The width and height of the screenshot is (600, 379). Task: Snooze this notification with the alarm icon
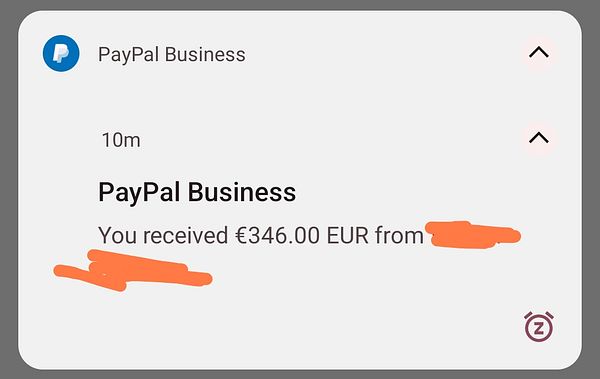point(539,327)
